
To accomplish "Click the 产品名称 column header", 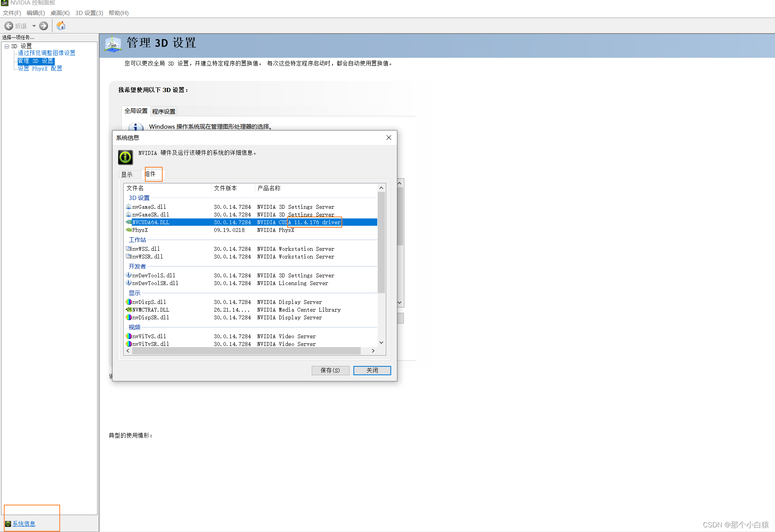I will 316,188.
